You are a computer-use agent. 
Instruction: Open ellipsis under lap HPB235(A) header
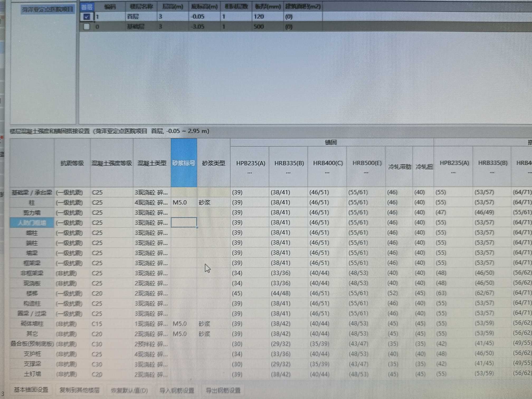[x=453, y=173]
